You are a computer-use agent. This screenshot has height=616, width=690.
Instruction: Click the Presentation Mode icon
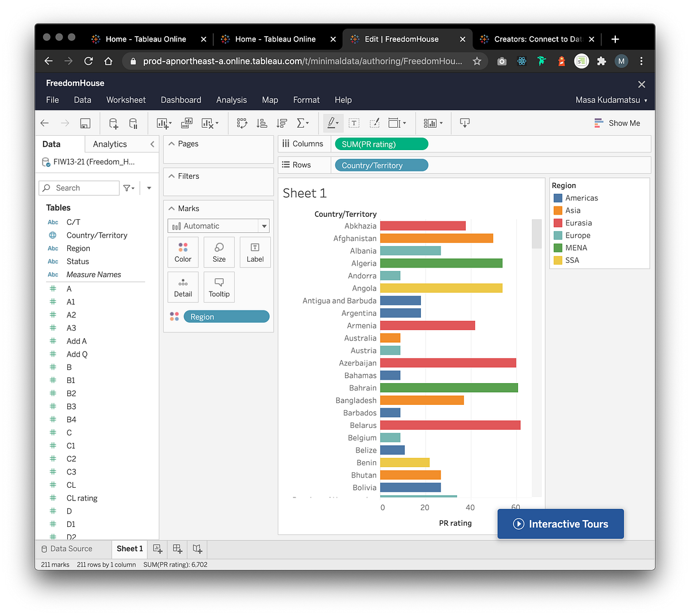coord(464,123)
